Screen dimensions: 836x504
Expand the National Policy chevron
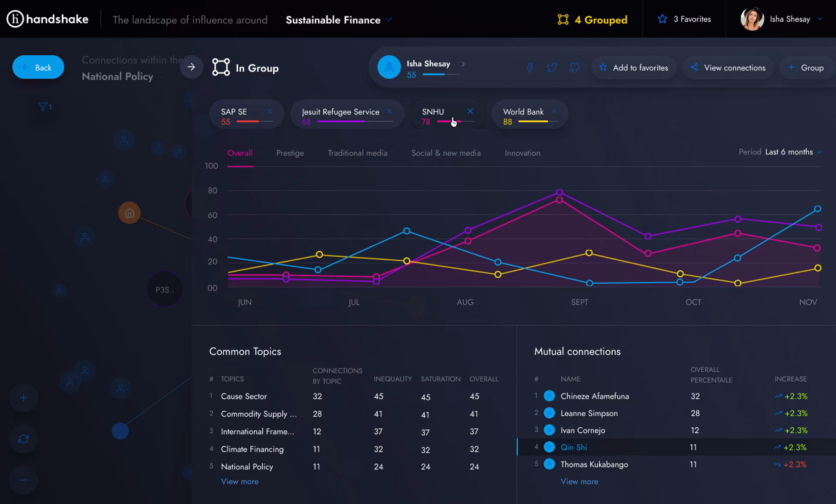[161, 76]
